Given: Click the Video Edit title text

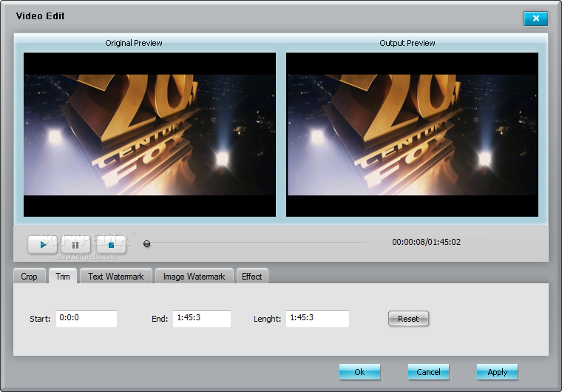Looking at the screenshot, I should click(x=40, y=16).
